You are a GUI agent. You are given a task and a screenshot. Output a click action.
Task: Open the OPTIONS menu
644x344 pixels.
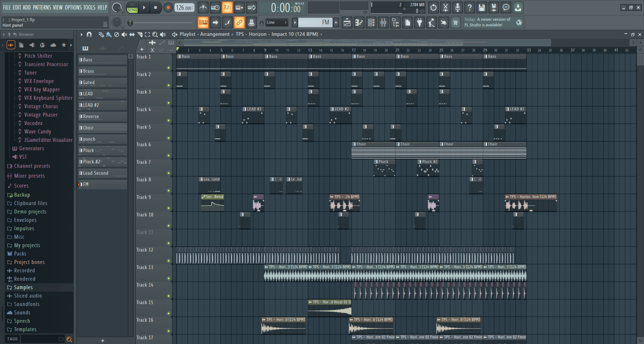point(73,7)
